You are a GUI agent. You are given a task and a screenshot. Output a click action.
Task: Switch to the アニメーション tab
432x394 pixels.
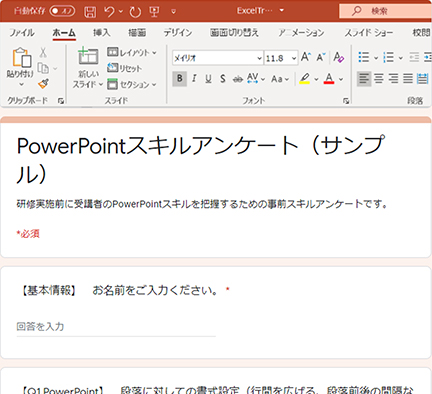point(301,33)
